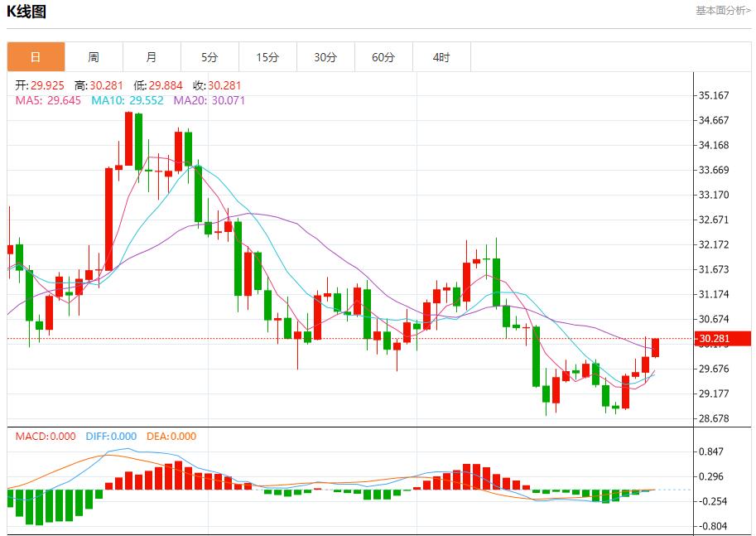Click the K线图 heading

pyautogui.click(x=27, y=12)
